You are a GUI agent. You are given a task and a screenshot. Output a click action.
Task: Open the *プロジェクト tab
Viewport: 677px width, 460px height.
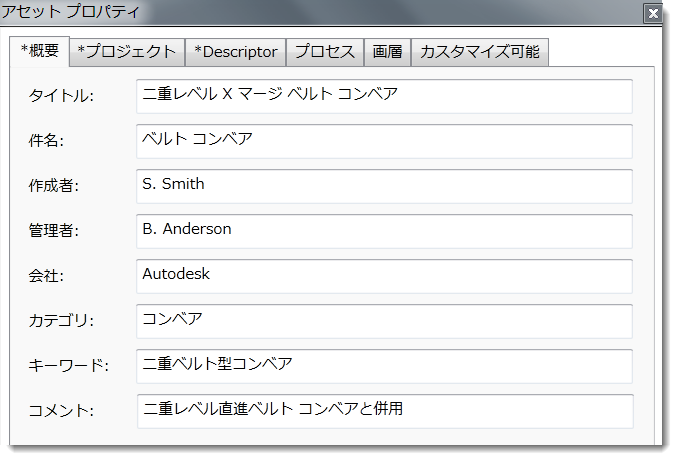point(127,52)
